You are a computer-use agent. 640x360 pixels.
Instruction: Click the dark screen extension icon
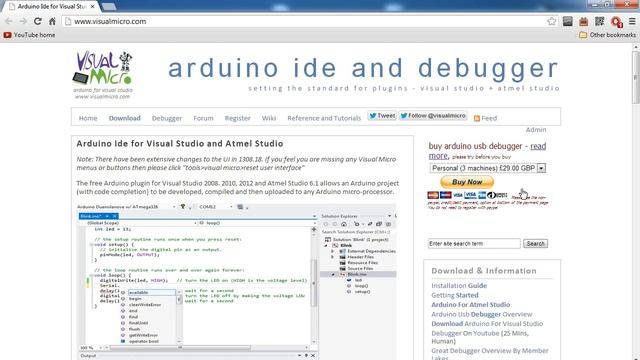[568, 21]
